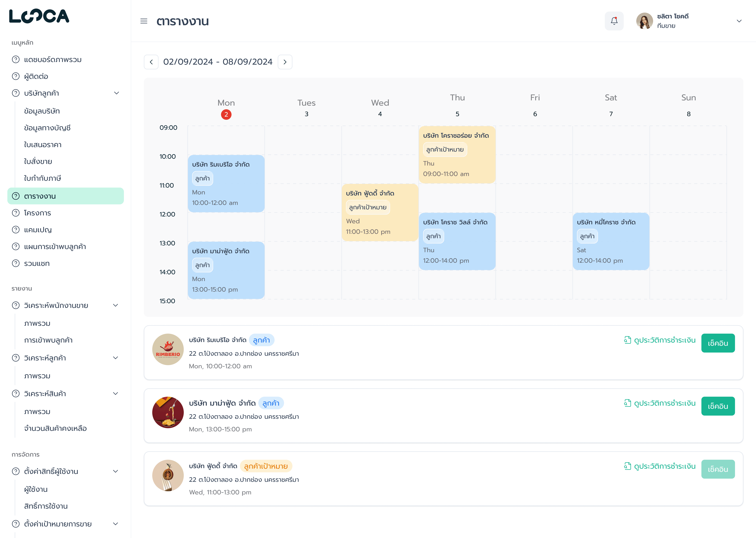Advance to next week with right arrow

285,62
